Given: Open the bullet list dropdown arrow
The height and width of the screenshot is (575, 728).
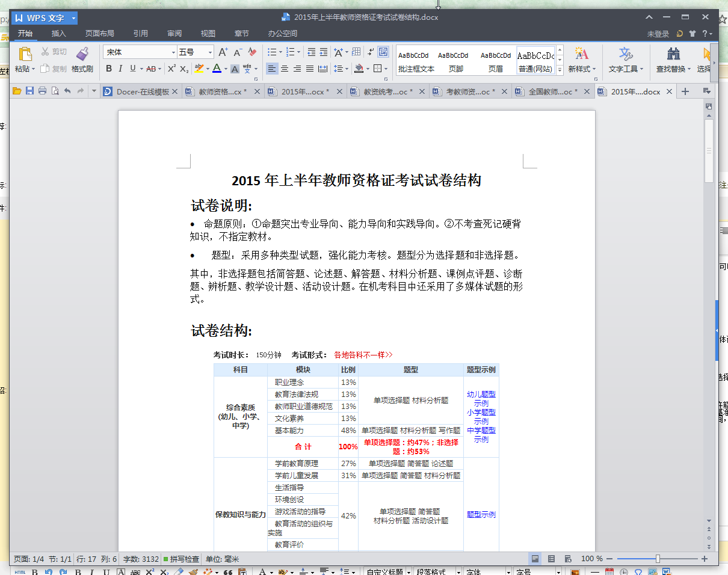Looking at the screenshot, I should coord(280,52).
